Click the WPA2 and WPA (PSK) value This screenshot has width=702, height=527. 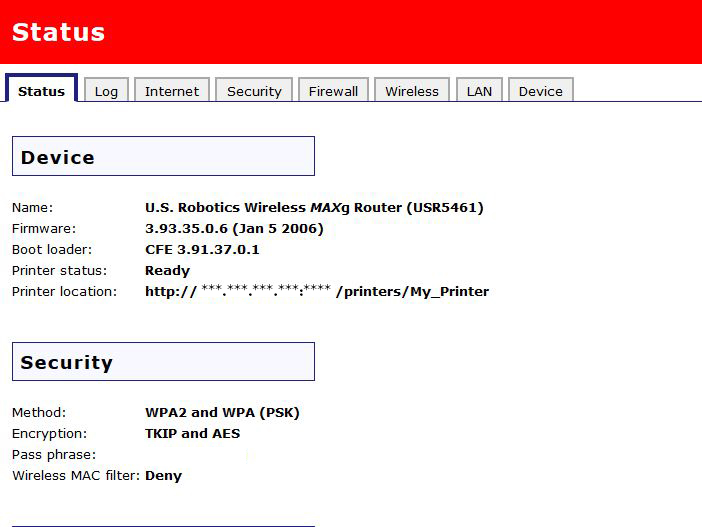(222, 412)
